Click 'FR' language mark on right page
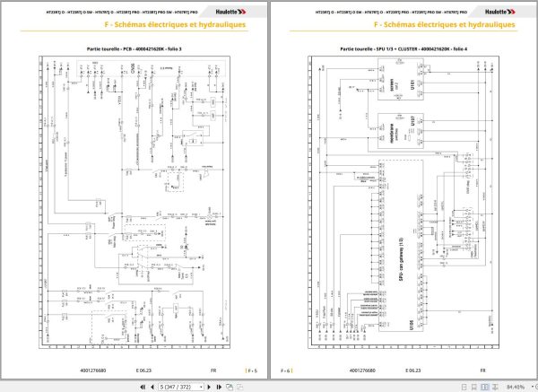The height and width of the screenshot is (392, 538). tap(482, 370)
